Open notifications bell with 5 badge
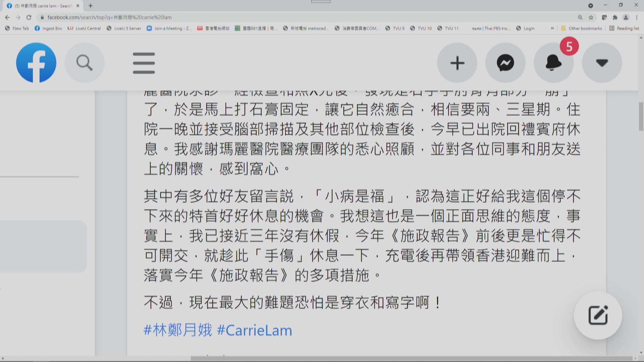Image resolution: width=644 pixels, height=362 pixels. [553, 63]
